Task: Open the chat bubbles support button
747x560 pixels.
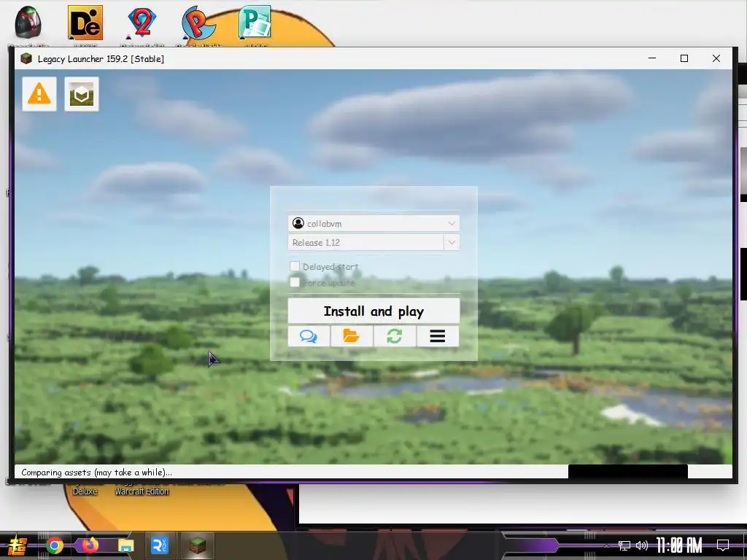Action: 309,336
